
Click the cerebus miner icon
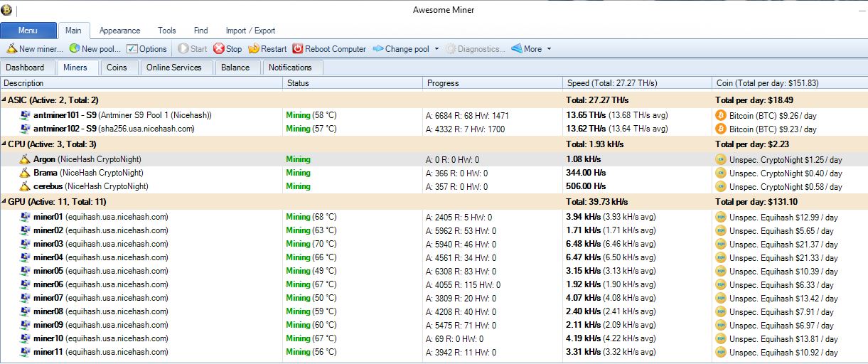click(26, 186)
